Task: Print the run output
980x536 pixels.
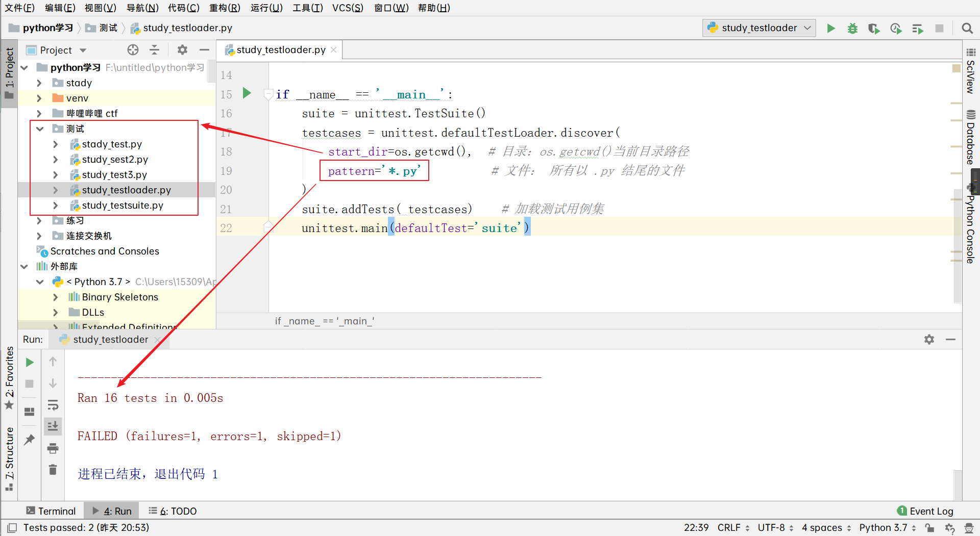Action: click(53, 448)
